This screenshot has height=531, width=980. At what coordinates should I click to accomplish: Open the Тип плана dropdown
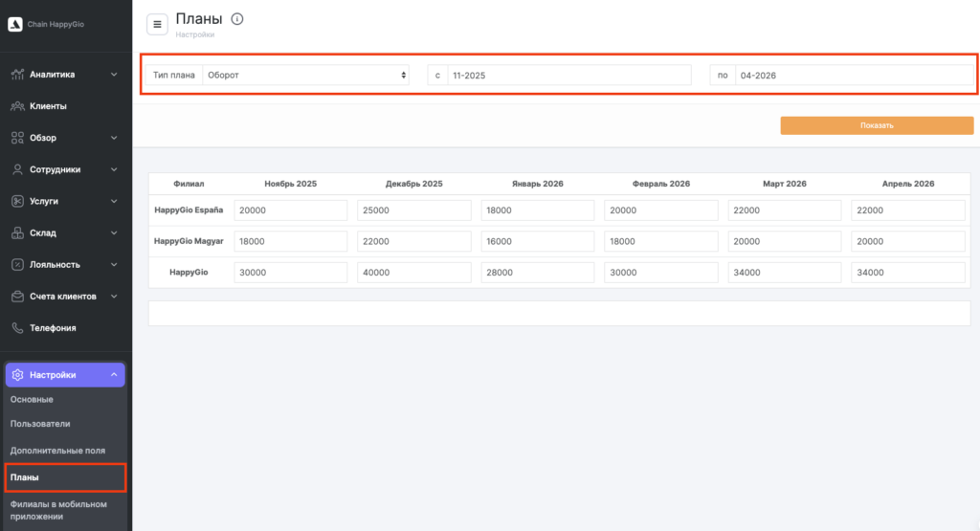pos(306,75)
